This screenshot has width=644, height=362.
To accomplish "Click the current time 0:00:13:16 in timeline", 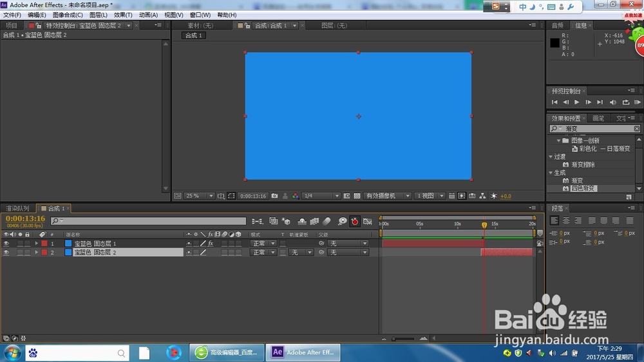I will [x=26, y=218].
